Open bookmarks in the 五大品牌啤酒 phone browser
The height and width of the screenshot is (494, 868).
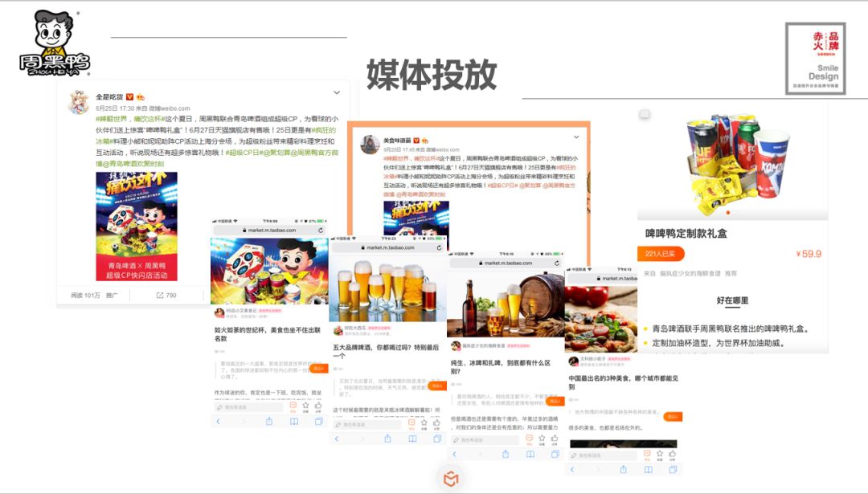(412, 439)
